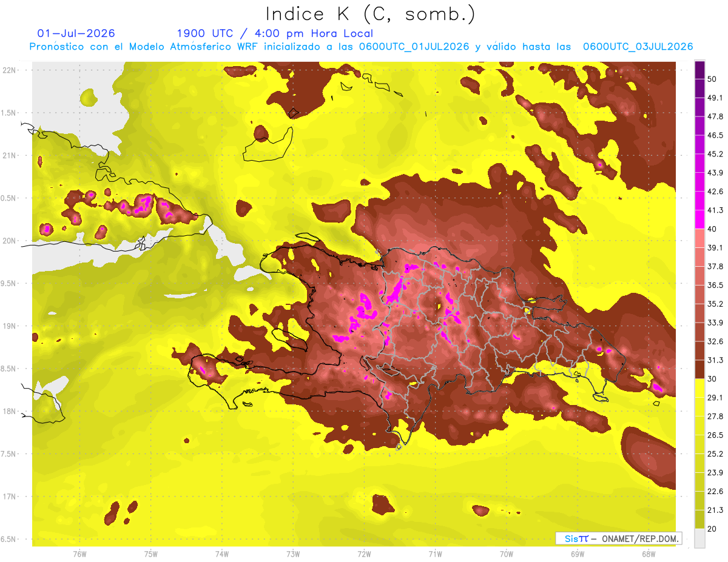This screenshot has width=728, height=562.
Task: Click colorbar value '31.3'
Action: tap(715, 360)
